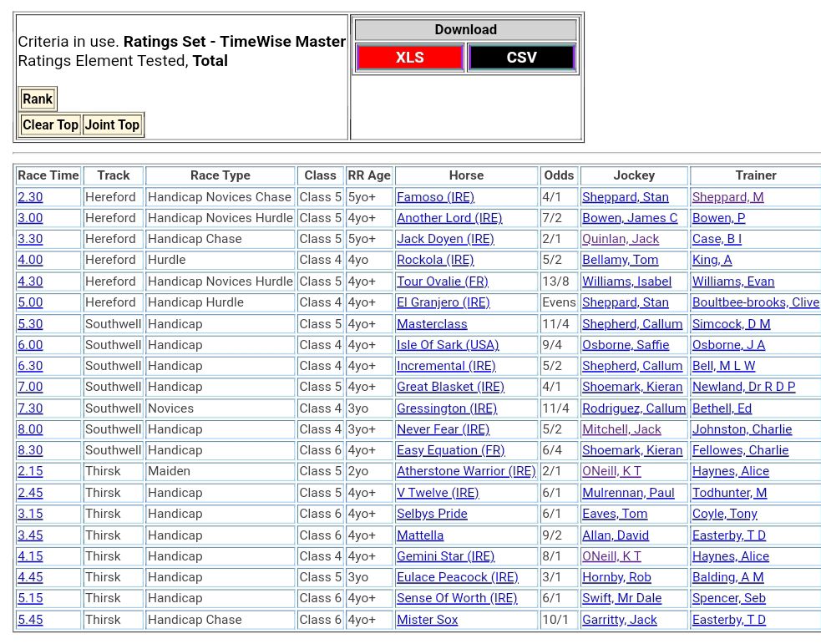Open horse Atherstone Warrior (IRE) page
Screen dimensions: 821x644
point(466,471)
